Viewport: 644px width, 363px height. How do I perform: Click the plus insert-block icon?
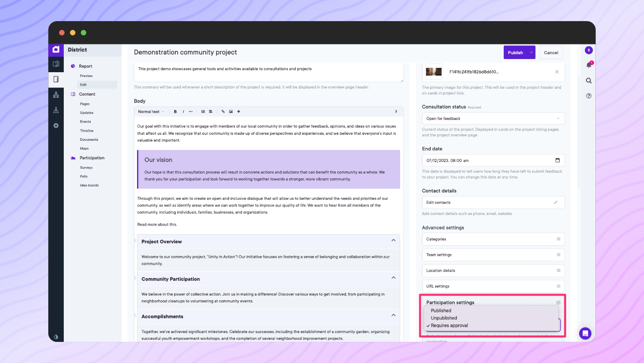tap(239, 112)
